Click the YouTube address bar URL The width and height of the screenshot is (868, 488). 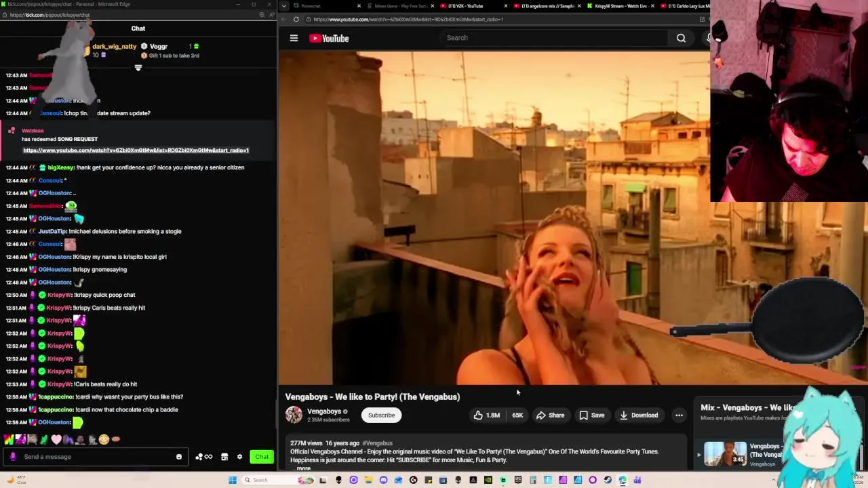coord(408,19)
